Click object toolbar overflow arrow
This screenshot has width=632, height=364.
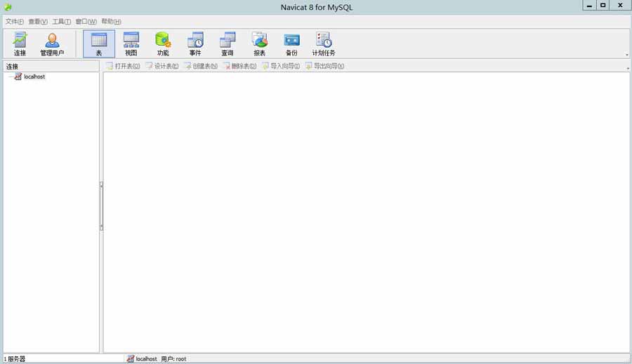tap(628, 69)
